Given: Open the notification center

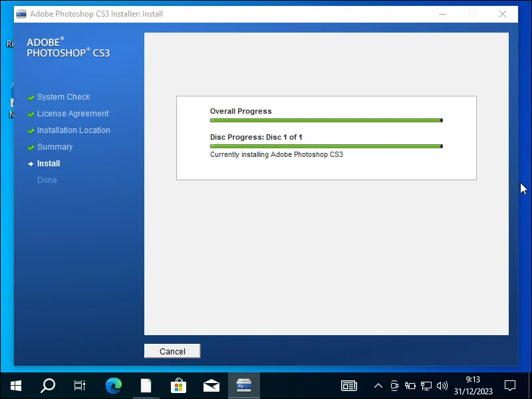Looking at the screenshot, I should click(510, 385).
